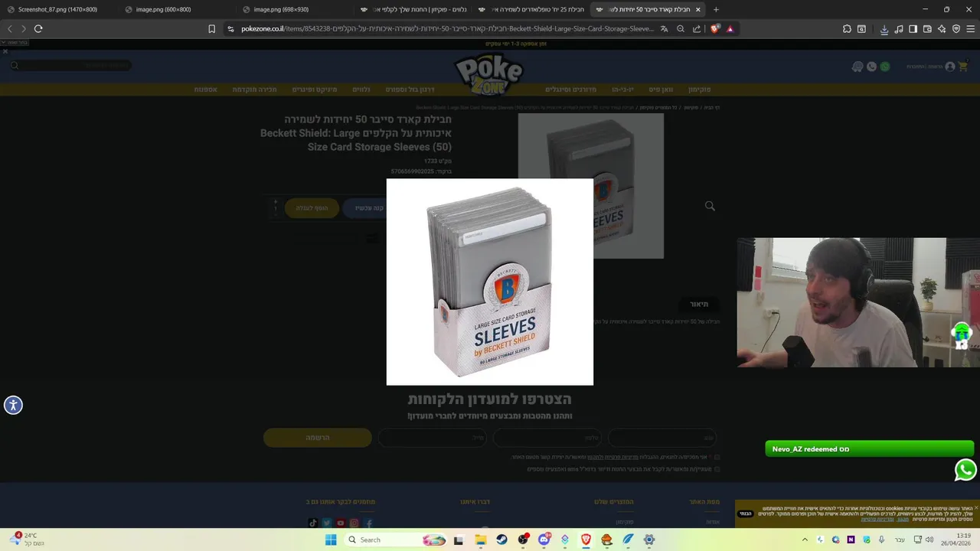Click the yellow הרשמה signup button

click(318, 438)
